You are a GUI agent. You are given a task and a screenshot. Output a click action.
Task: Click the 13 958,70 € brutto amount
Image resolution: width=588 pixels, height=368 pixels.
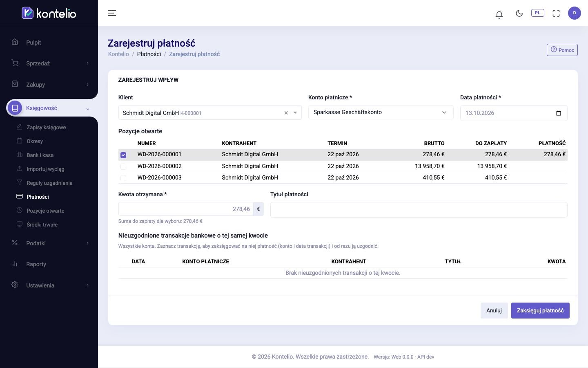point(430,166)
